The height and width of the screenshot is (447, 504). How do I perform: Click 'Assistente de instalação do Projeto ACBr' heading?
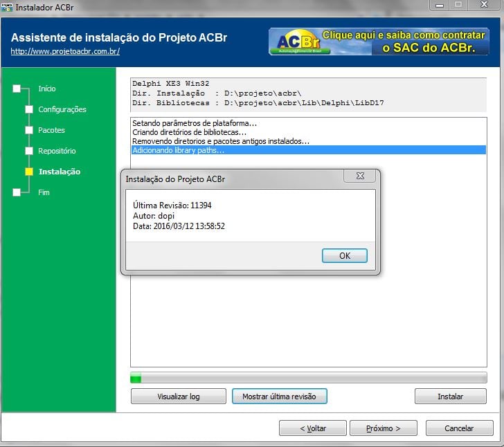[119, 37]
